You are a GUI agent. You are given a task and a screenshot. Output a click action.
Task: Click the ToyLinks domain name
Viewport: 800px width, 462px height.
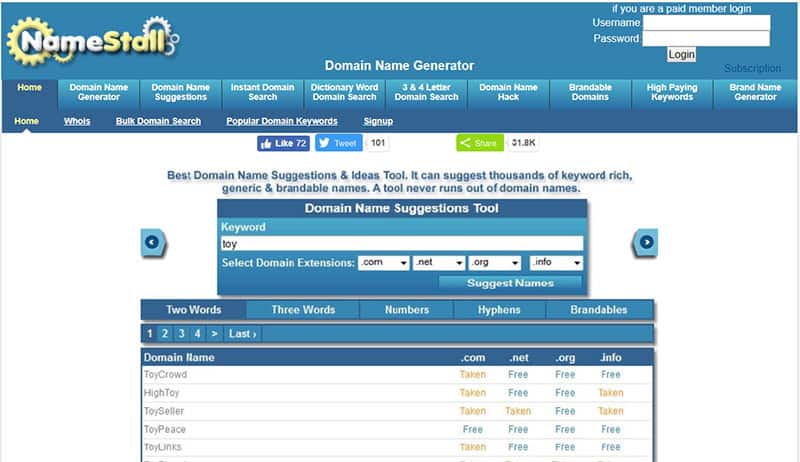(163, 447)
